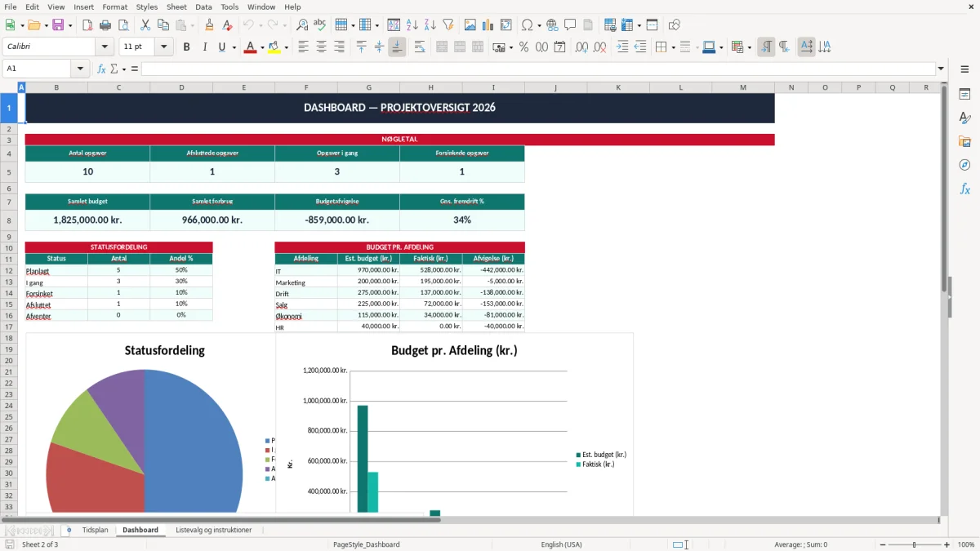Open sidebar Navigator compass icon
Image resolution: width=980 pixels, height=551 pixels.
(964, 165)
